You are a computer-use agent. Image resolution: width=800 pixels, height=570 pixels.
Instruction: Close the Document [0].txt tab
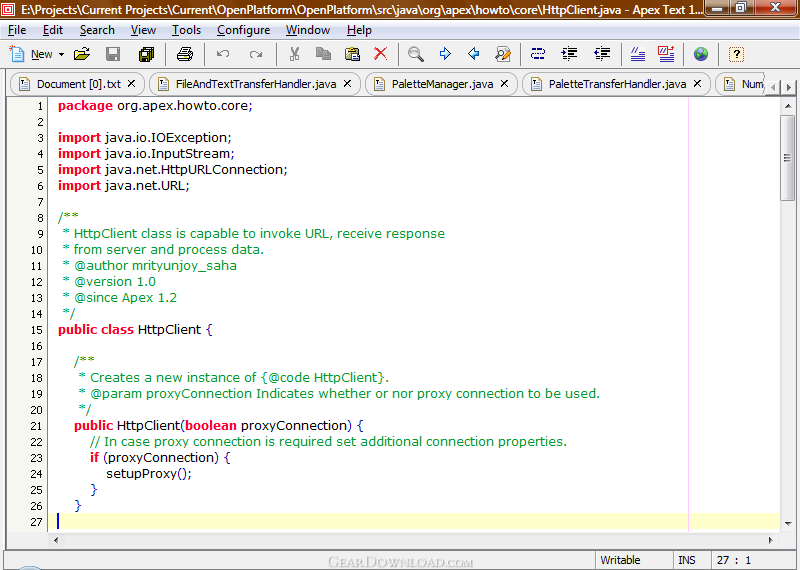click(131, 84)
